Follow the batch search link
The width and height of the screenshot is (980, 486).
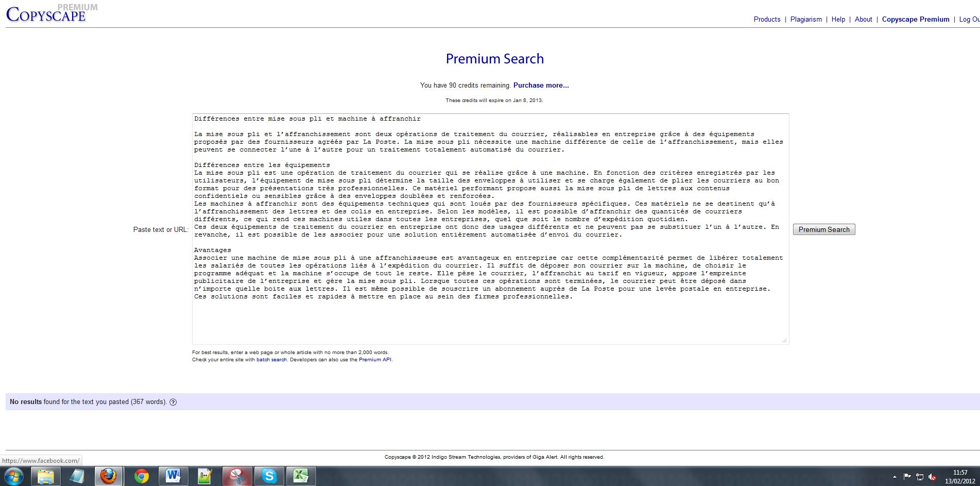click(x=271, y=360)
